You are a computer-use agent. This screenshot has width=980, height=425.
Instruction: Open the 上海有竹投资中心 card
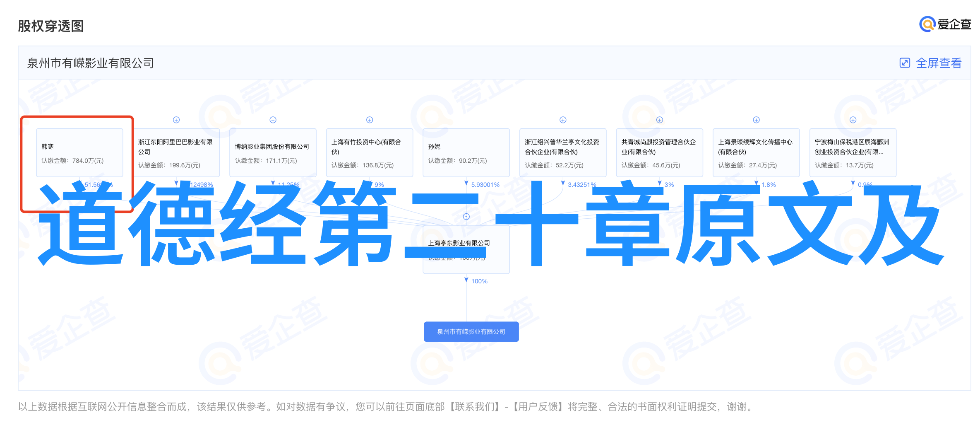click(x=370, y=152)
